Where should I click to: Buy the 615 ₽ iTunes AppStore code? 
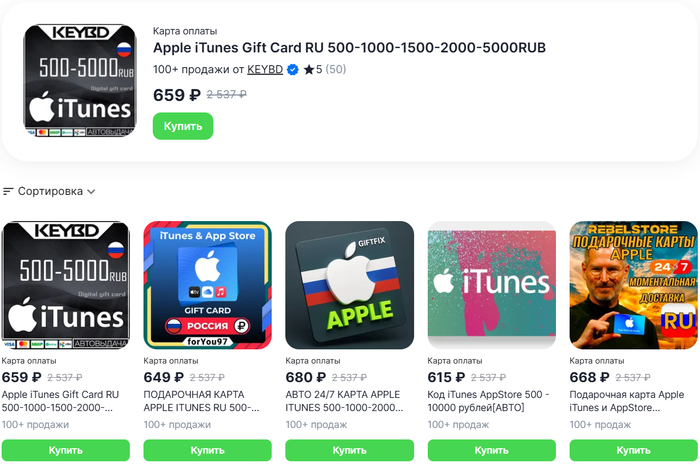[x=492, y=450]
